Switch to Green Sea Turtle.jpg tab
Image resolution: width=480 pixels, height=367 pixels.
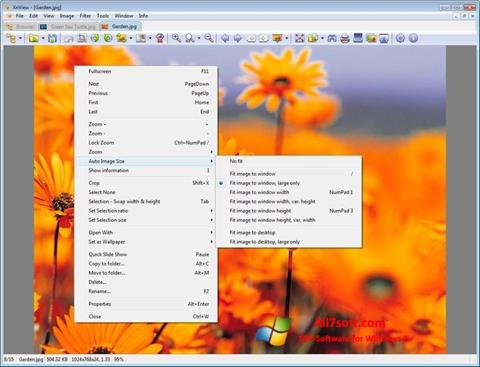point(68,27)
